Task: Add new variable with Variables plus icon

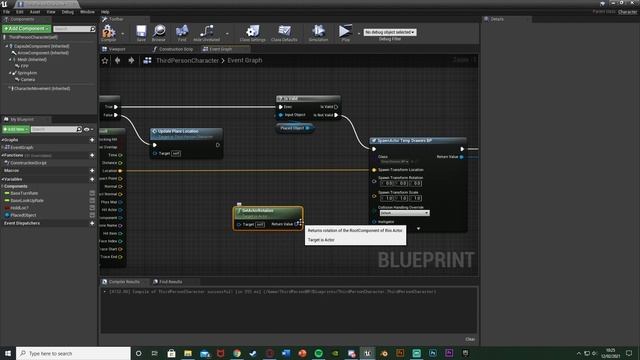Action: [92, 179]
